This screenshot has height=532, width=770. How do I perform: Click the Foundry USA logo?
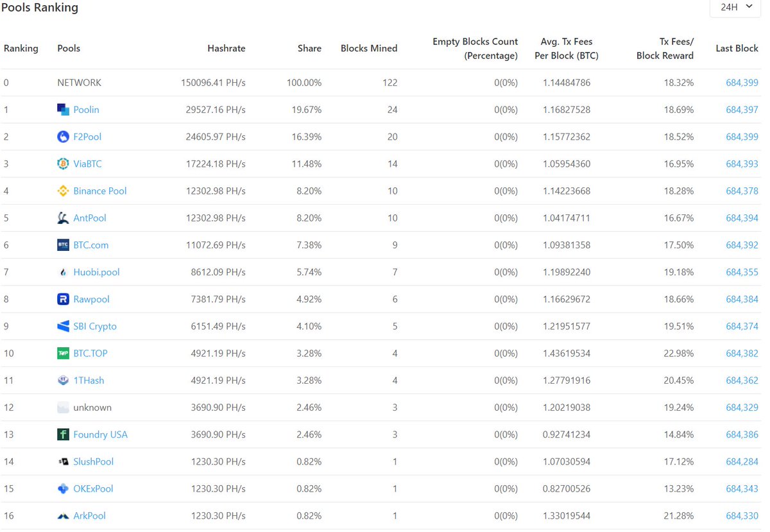click(62, 434)
